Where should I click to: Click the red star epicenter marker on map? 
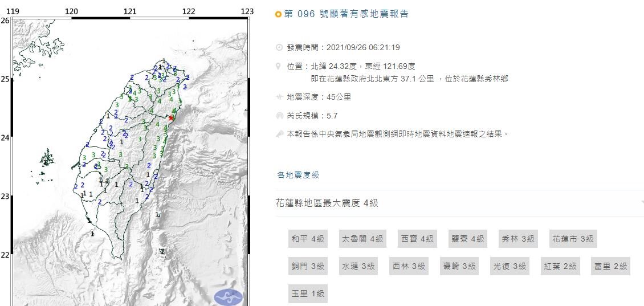pyautogui.click(x=171, y=118)
